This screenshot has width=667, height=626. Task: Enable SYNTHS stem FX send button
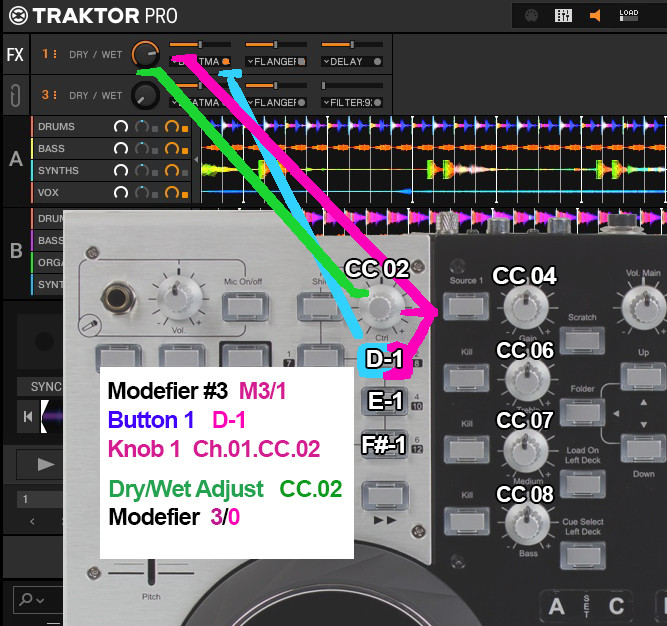click(x=185, y=173)
